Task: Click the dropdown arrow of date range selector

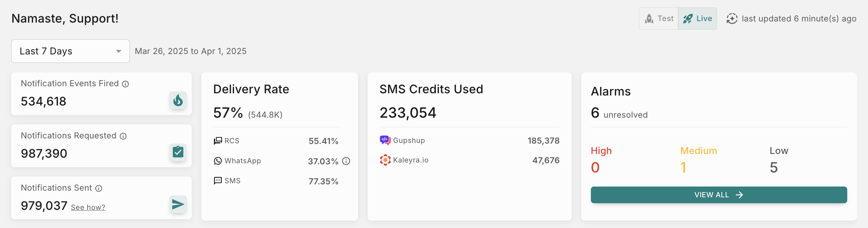Action: pyautogui.click(x=119, y=51)
